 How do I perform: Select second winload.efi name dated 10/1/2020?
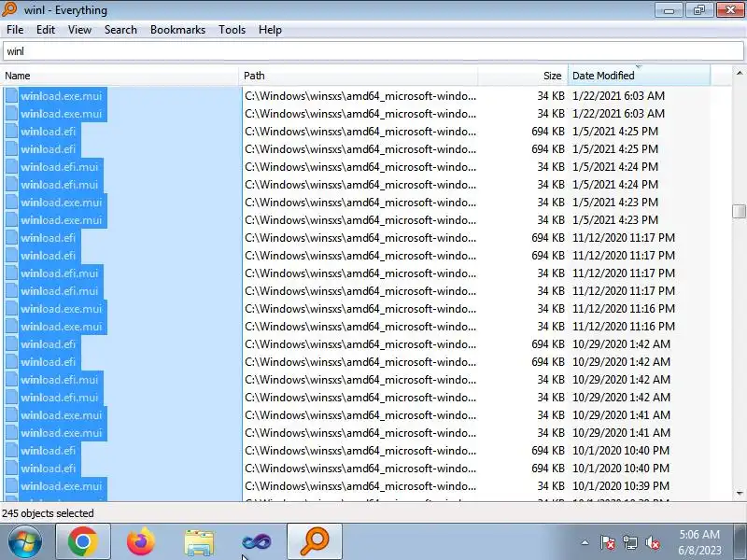[49, 469]
